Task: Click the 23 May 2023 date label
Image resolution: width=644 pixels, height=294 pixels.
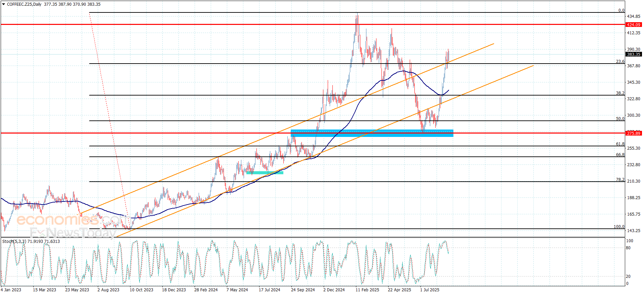Action: click(77, 290)
